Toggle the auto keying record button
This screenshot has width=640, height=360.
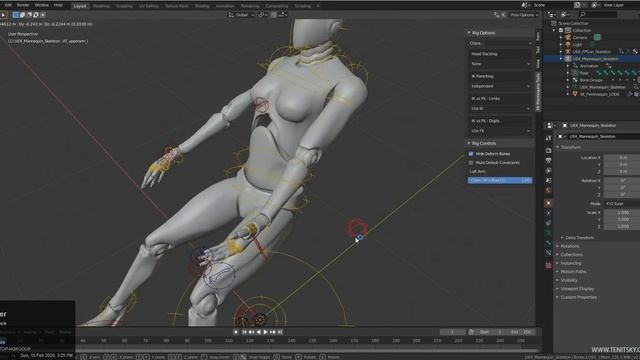click(x=236, y=332)
